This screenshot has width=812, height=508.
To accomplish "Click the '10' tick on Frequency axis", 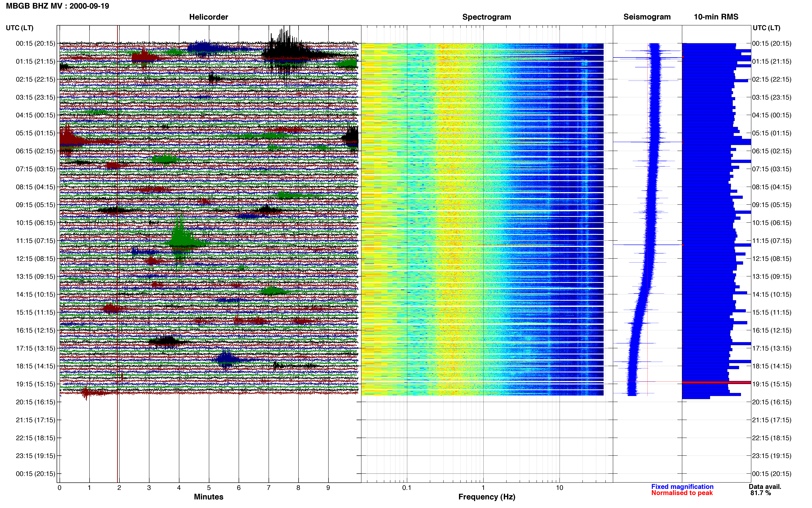I will (x=559, y=488).
